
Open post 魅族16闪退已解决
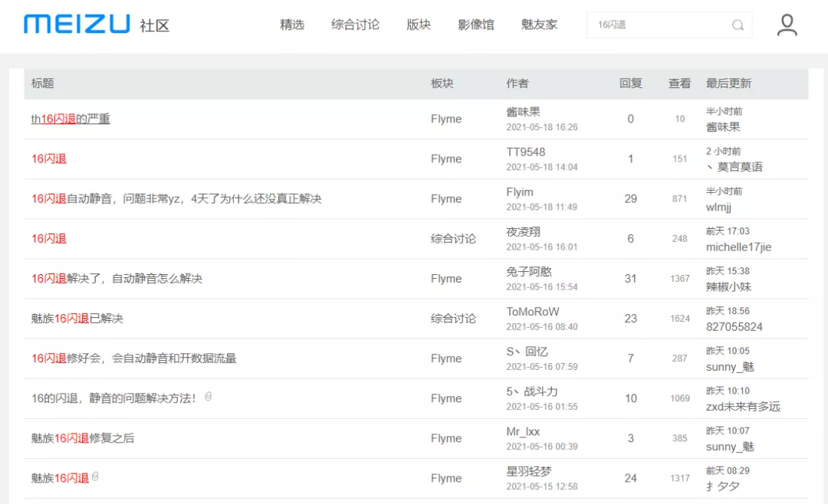click(77, 319)
